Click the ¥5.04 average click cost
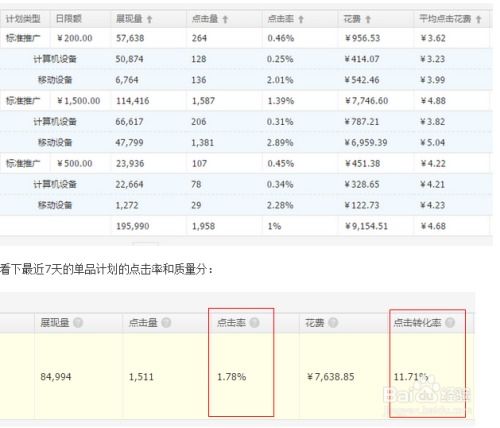 [433, 143]
